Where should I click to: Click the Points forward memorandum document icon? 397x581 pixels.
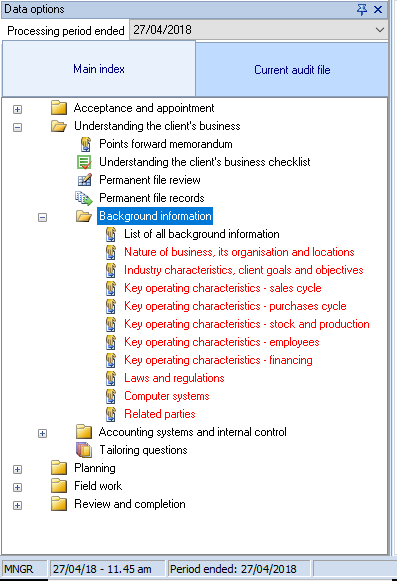click(86, 144)
